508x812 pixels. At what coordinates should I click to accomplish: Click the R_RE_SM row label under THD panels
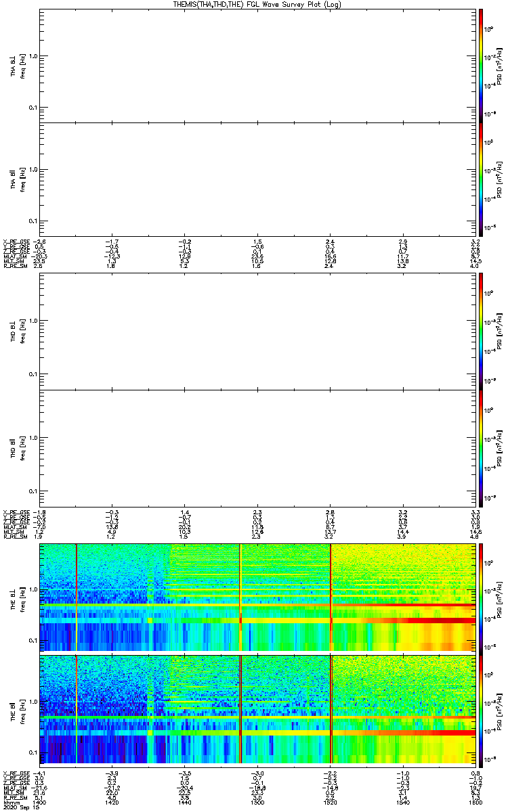[14, 537]
